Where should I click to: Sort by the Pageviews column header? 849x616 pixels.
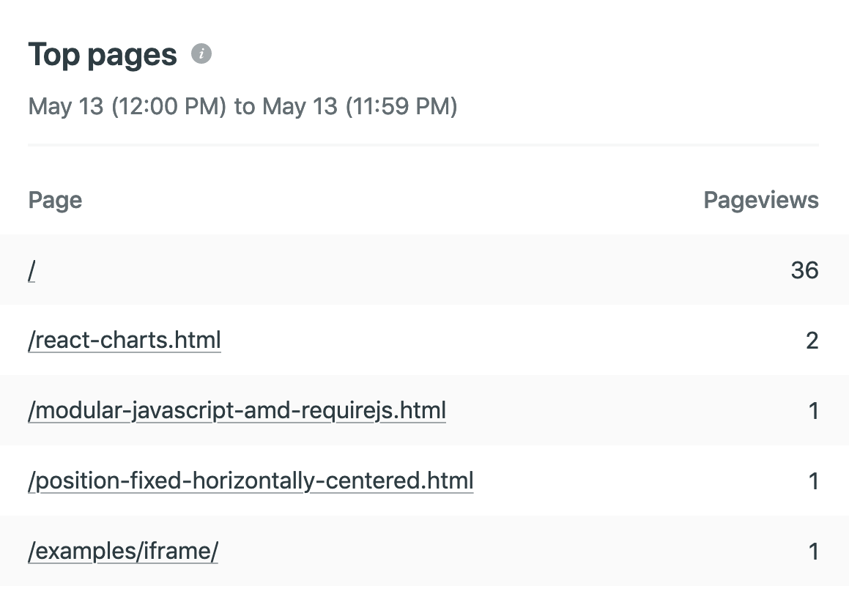pos(761,200)
